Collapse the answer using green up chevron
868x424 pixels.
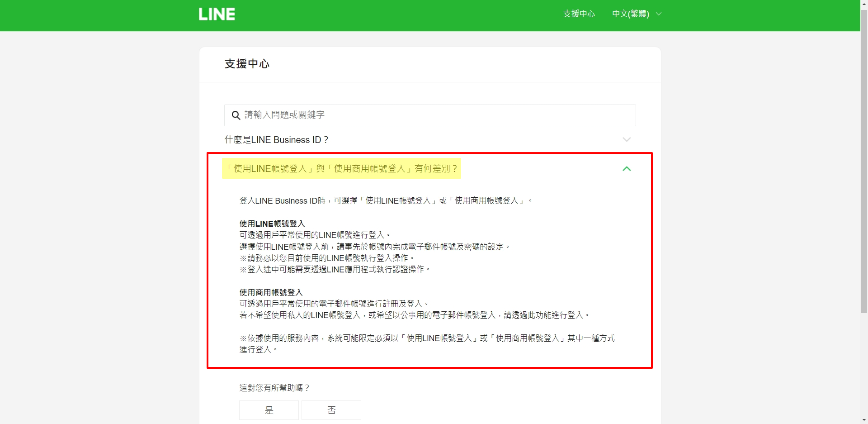(x=626, y=169)
